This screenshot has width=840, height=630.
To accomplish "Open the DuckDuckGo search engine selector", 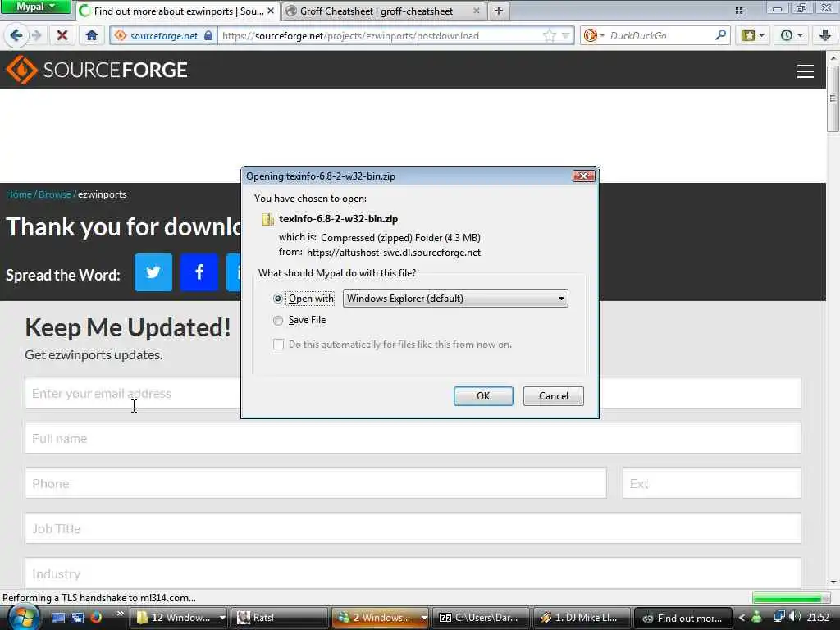I will pos(594,36).
